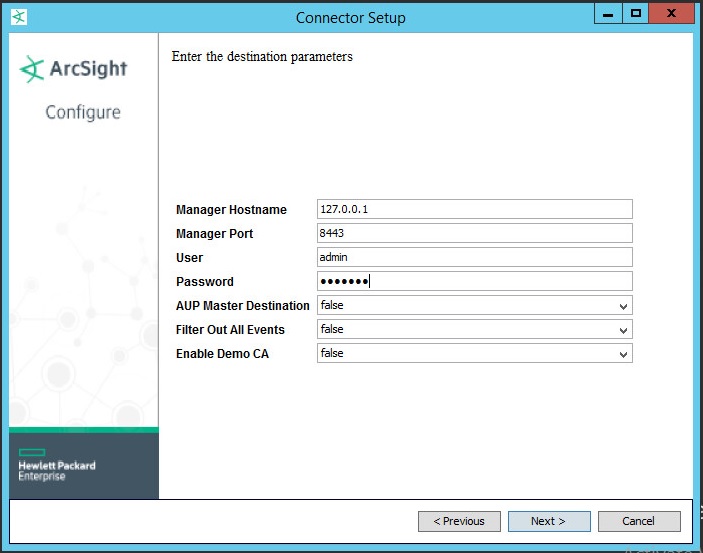Expand the AUP Master Destination dropdown
This screenshot has width=703, height=553.
pyautogui.click(x=623, y=306)
